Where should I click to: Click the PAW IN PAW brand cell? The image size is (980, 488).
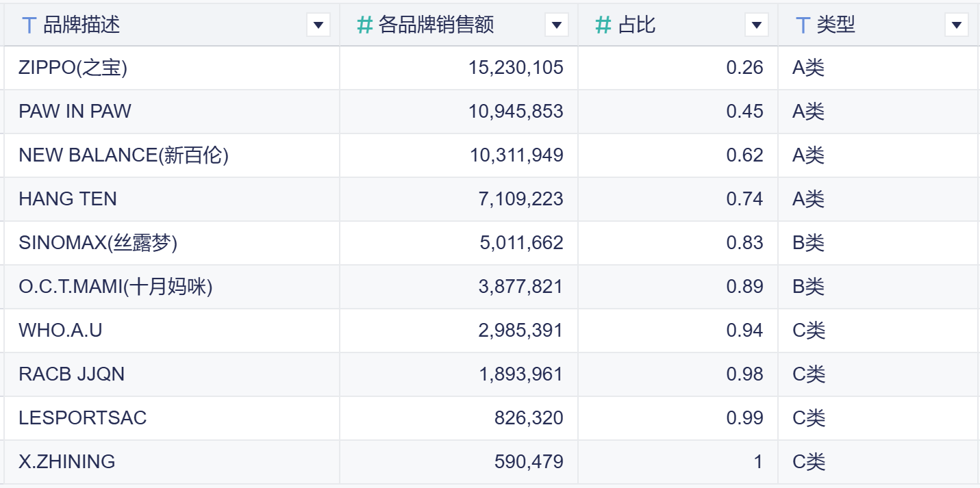172,112
